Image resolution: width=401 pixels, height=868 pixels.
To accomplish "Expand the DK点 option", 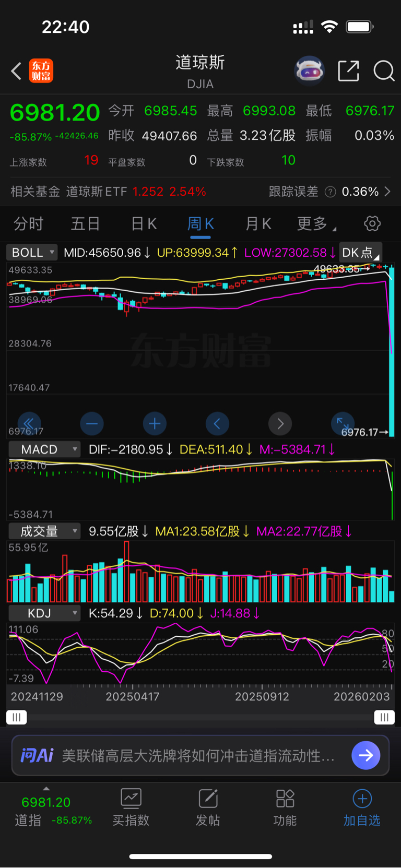I will [360, 253].
